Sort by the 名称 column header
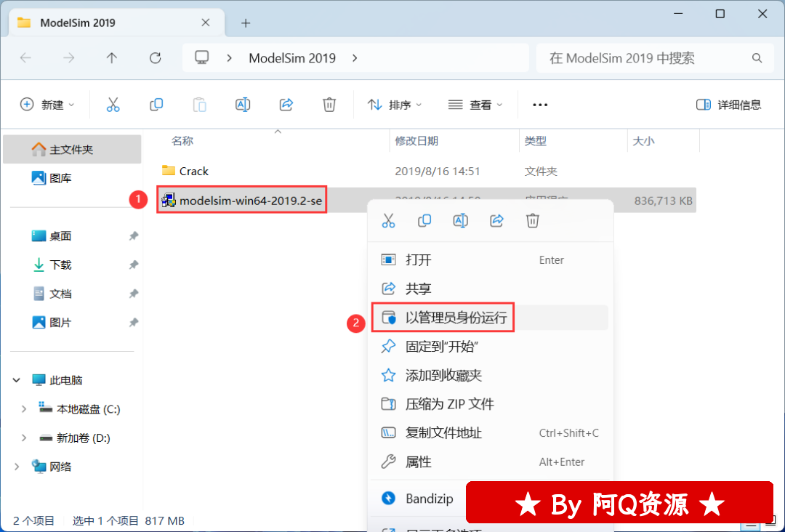The image size is (785, 532). click(x=182, y=141)
